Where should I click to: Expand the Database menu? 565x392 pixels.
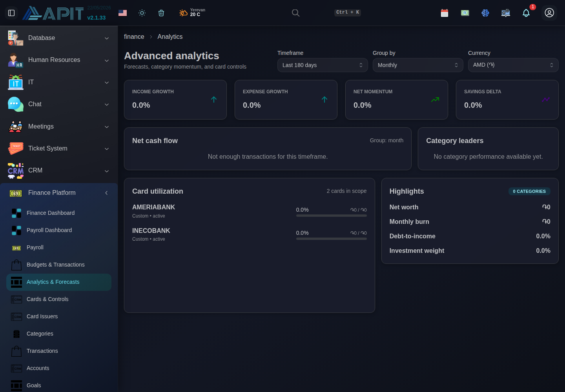click(59, 38)
